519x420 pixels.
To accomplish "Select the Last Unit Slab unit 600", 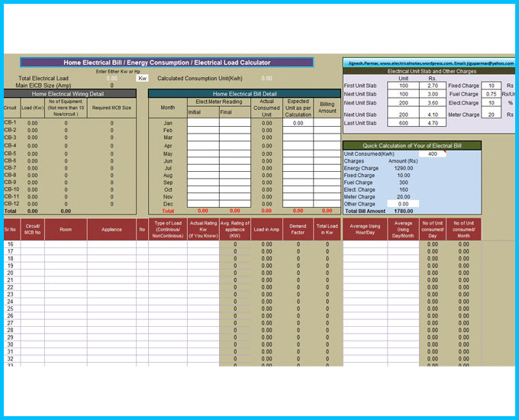I will (x=404, y=123).
